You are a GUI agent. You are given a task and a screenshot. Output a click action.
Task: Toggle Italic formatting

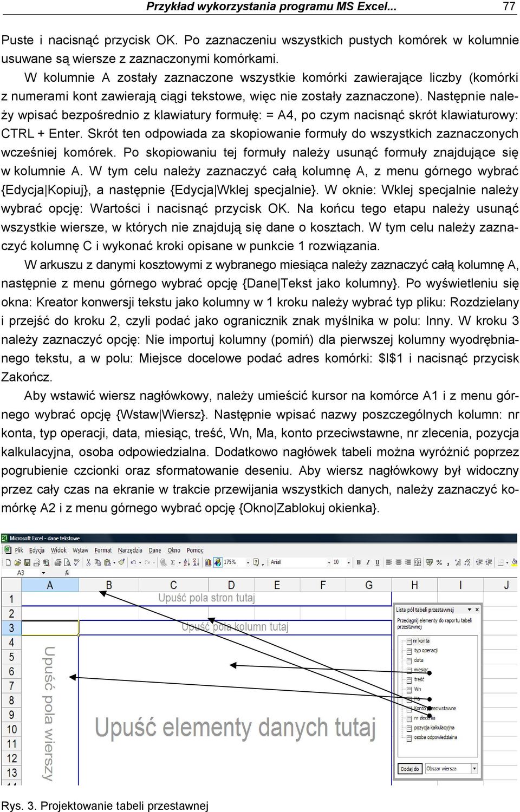pyautogui.click(x=368, y=562)
